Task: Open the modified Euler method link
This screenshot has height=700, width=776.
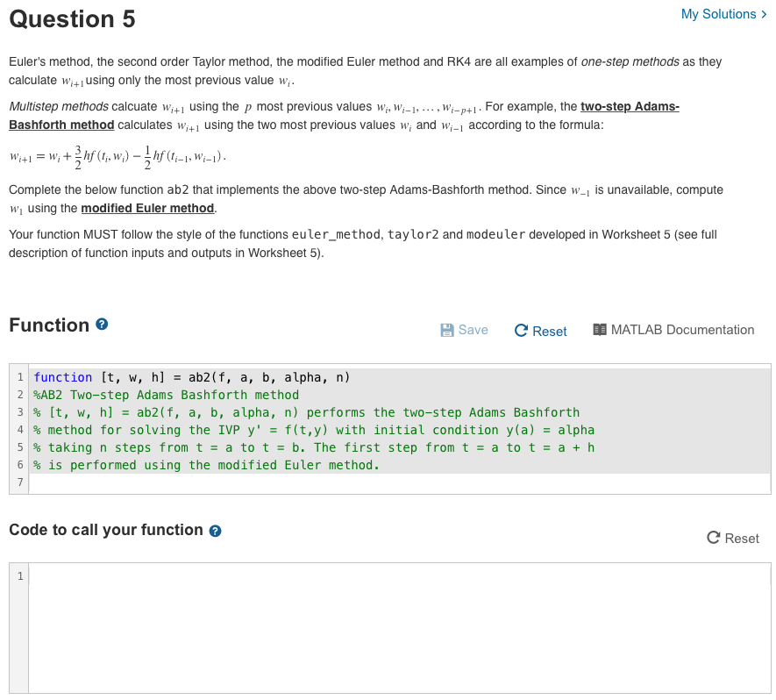Action: [147, 208]
